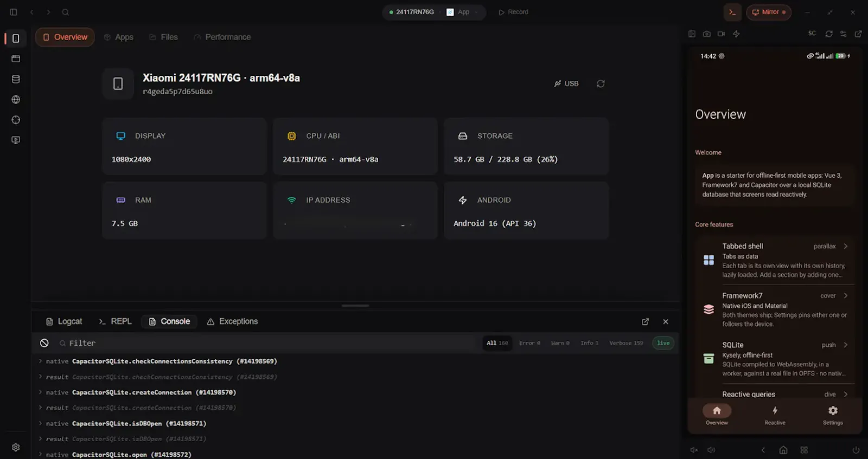
Task: Start Record in the title bar
Action: 513,12
